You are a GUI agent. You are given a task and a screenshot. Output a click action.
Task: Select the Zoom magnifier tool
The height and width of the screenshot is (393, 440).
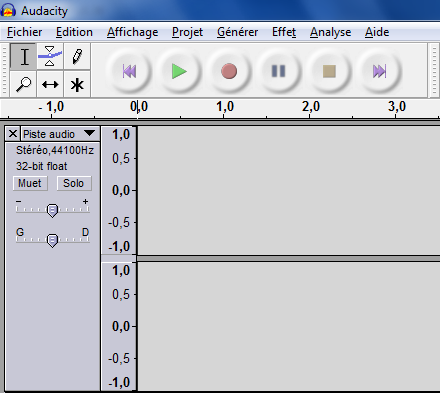click(23, 84)
